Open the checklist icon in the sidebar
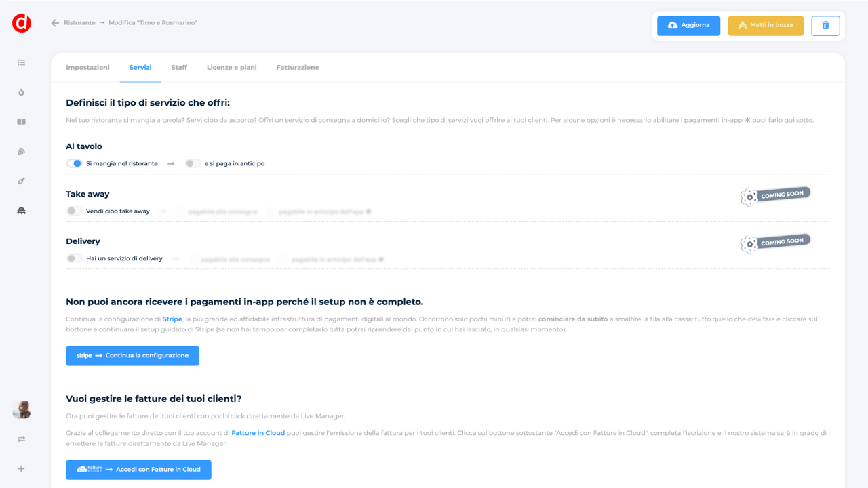The height and width of the screenshot is (488, 868). click(22, 62)
